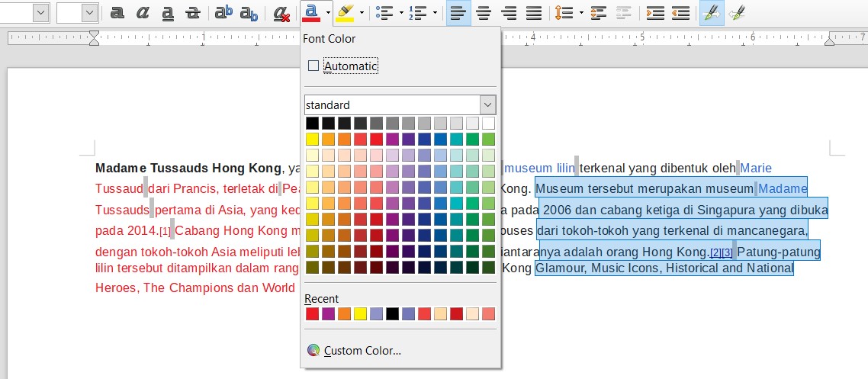Apply subscript to the selection

[249, 13]
